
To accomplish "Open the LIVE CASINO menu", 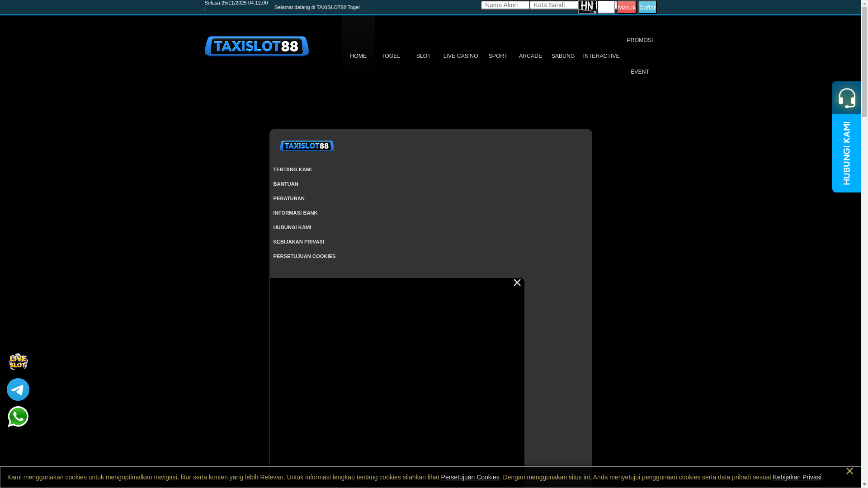I will (461, 56).
